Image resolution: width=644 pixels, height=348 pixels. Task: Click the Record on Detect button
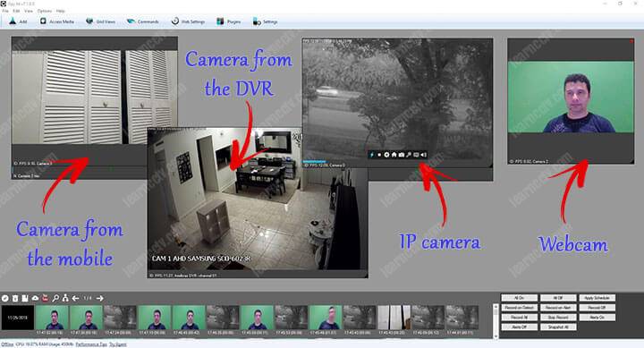pos(519,308)
